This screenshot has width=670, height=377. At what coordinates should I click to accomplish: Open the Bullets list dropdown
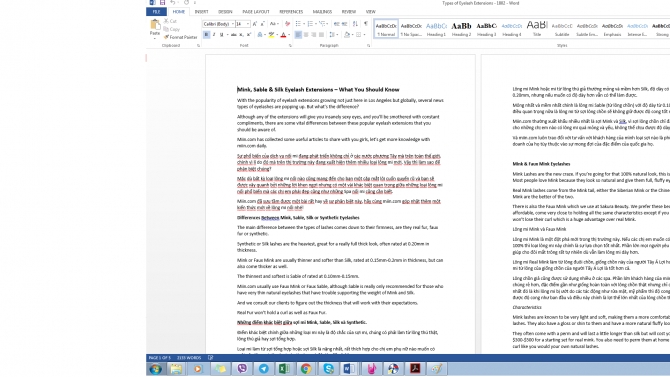pyautogui.click(x=304, y=24)
